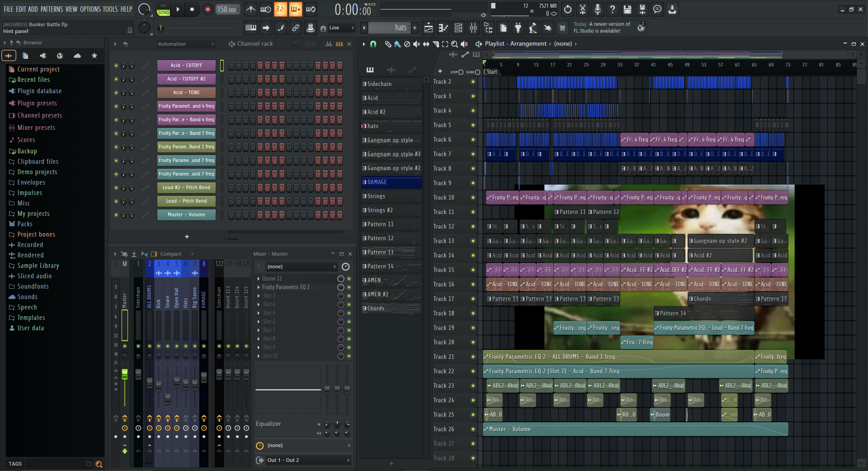Mute Track 10 in the playlist
This screenshot has width=868, height=471.
pyautogui.click(x=473, y=197)
